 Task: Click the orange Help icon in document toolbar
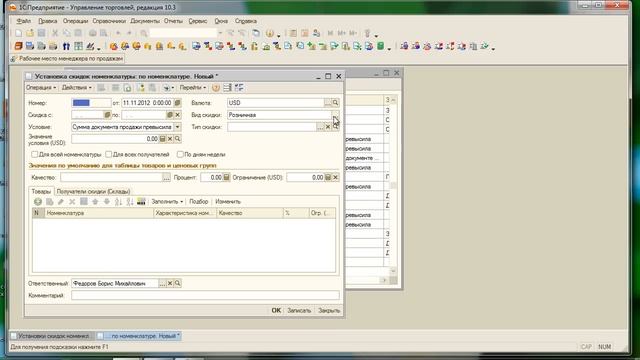coord(216,88)
